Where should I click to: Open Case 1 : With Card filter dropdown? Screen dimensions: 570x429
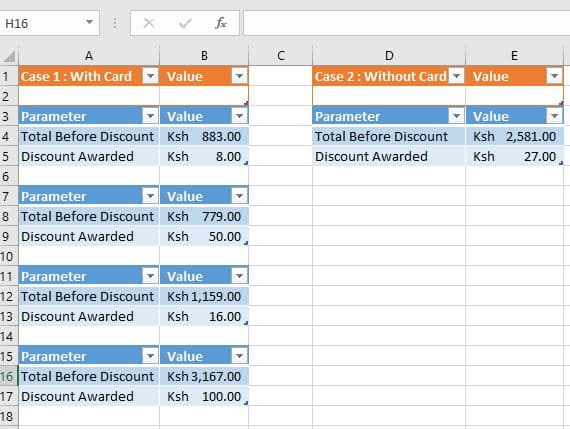(x=150, y=76)
